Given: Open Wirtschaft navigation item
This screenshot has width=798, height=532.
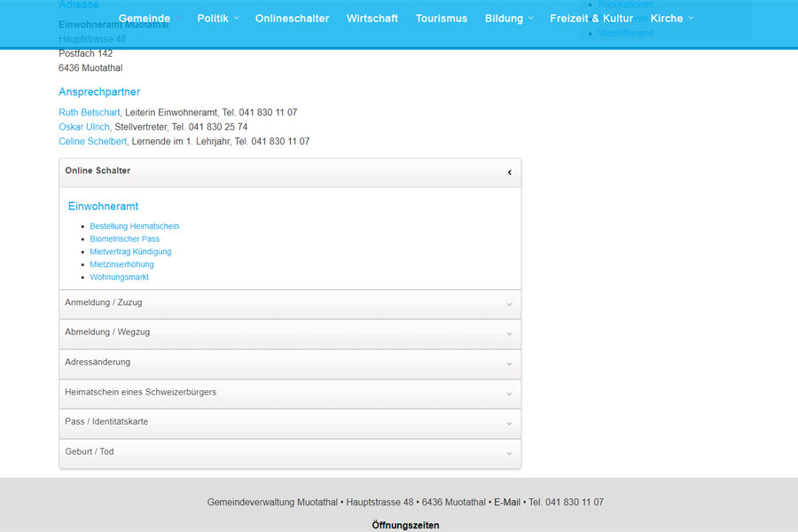Looking at the screenshot, I should click(372, 19).
